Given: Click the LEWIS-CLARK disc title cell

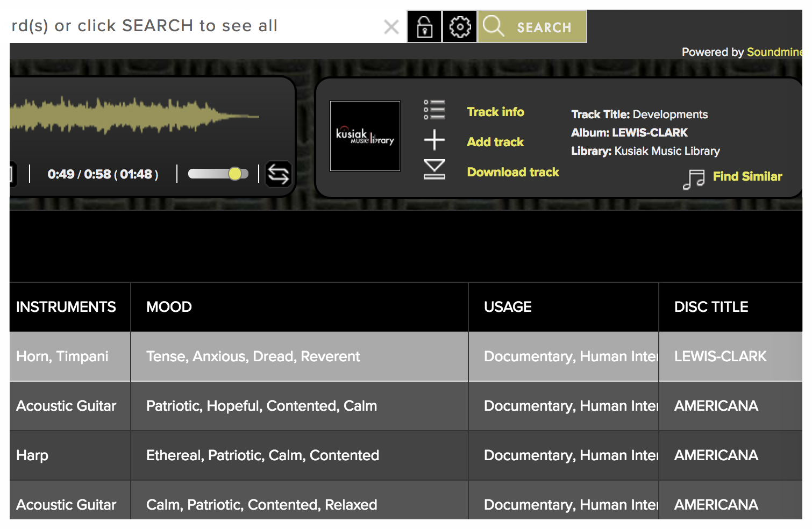Looking at the screenshot, I should point(731,356).
